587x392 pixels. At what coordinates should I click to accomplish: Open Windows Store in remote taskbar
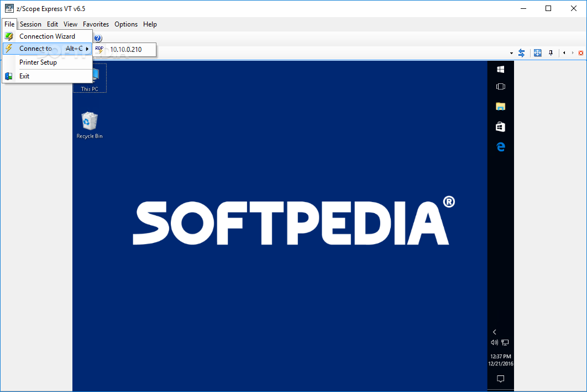[501, 127]
